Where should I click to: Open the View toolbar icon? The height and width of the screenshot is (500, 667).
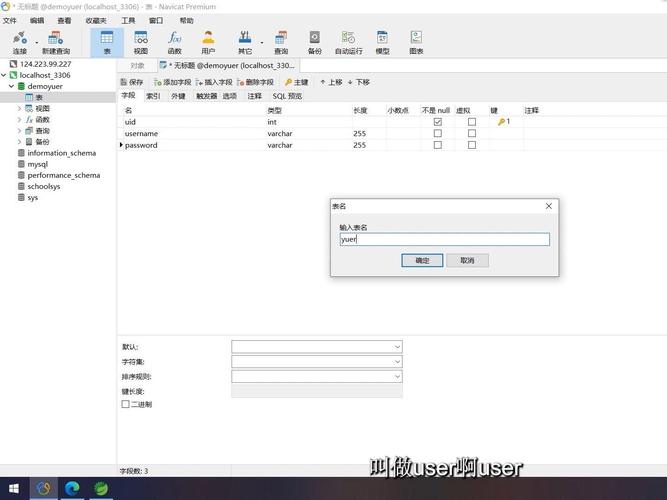[141, 43]
